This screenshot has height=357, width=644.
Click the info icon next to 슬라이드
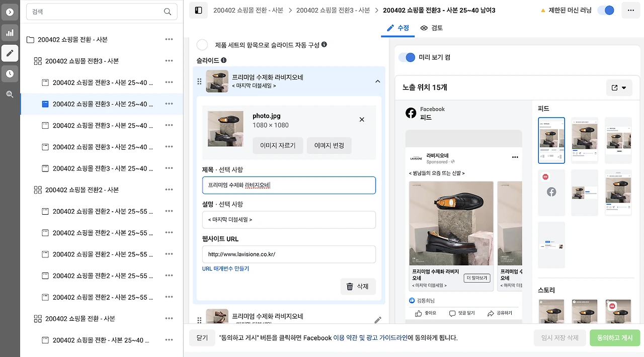(x=223, y=60)
